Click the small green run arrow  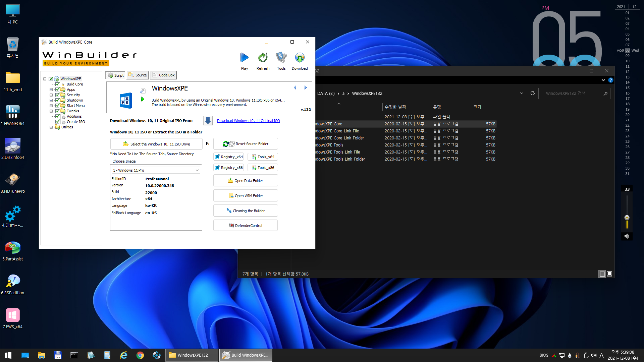click(143, 99)
